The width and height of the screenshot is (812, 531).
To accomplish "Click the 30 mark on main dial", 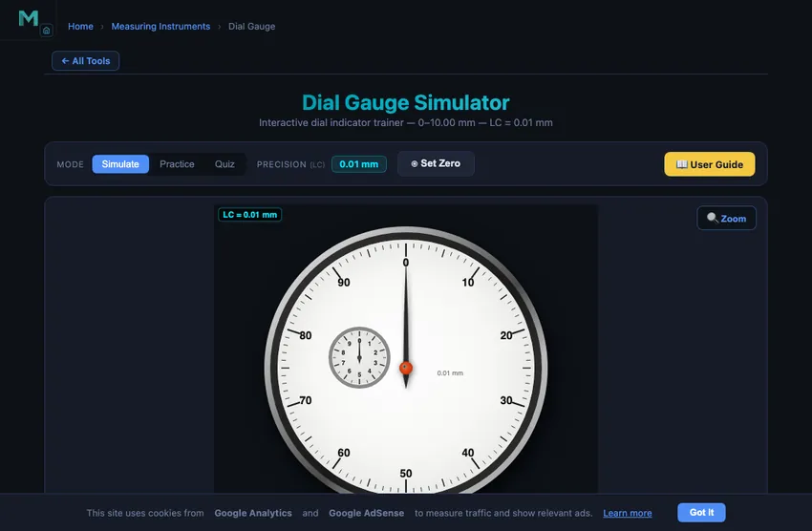I will click(x=506, y=400).
